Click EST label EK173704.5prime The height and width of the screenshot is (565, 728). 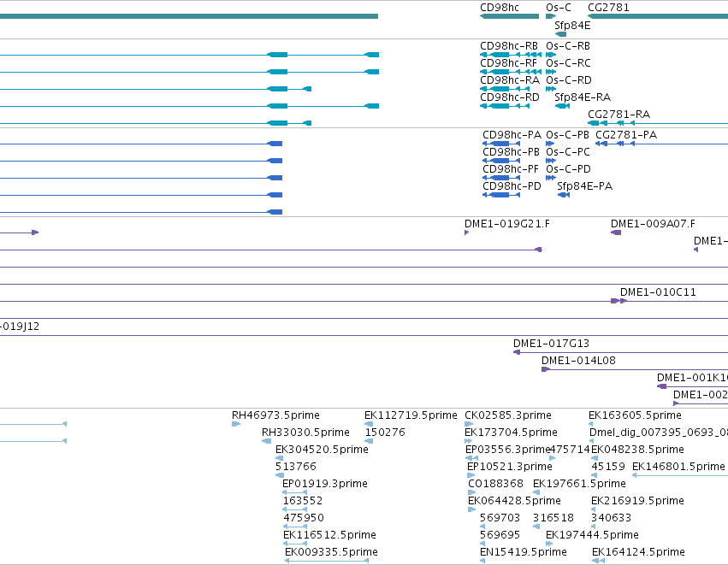[512, 433]
